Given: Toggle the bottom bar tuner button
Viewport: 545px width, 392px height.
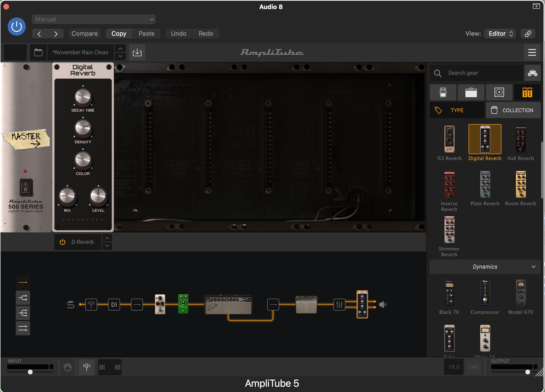Looking at the screenshot, I should 87,367.
